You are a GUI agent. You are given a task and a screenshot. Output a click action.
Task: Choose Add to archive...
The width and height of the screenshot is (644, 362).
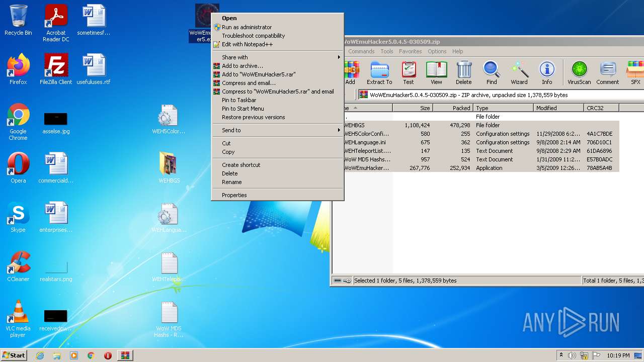(x=277, y=66)
